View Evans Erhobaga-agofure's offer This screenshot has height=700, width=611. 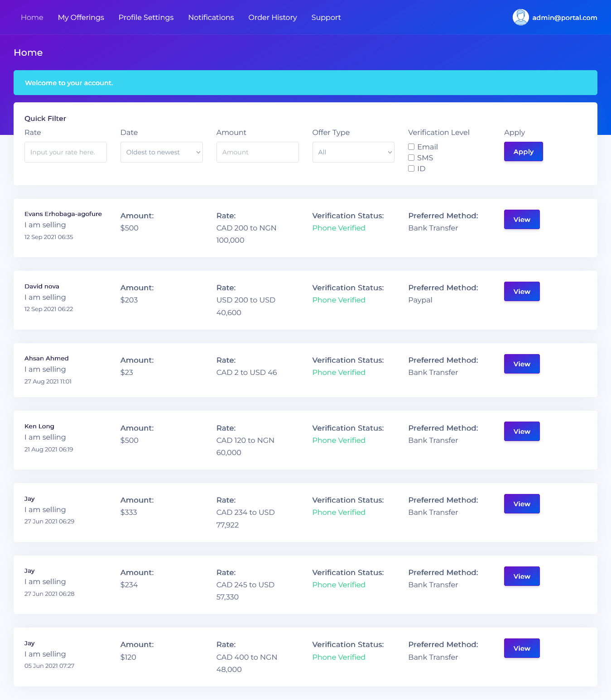coord(522,220)
